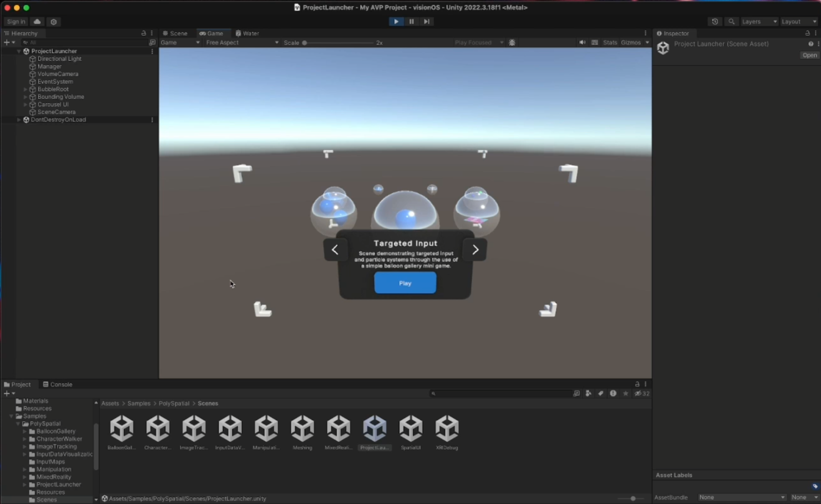Click the Open button in Inspector
This screenshot has width=821, height=504.
(x=809, y=55)
